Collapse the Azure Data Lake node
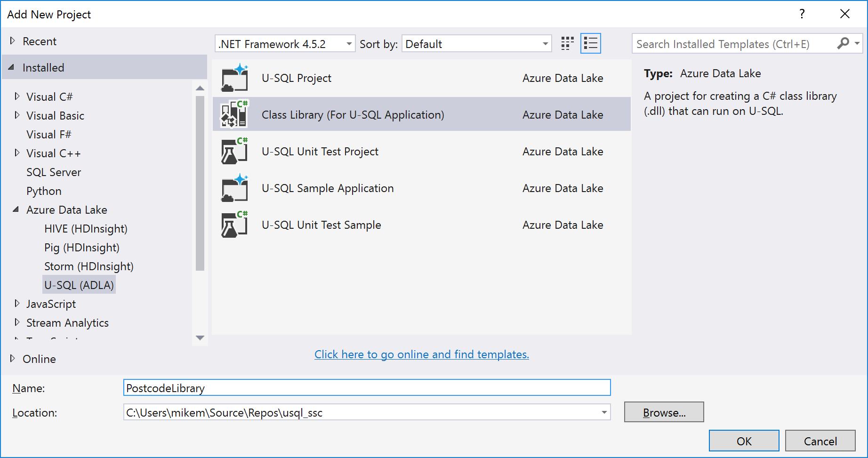 [16, 209]
